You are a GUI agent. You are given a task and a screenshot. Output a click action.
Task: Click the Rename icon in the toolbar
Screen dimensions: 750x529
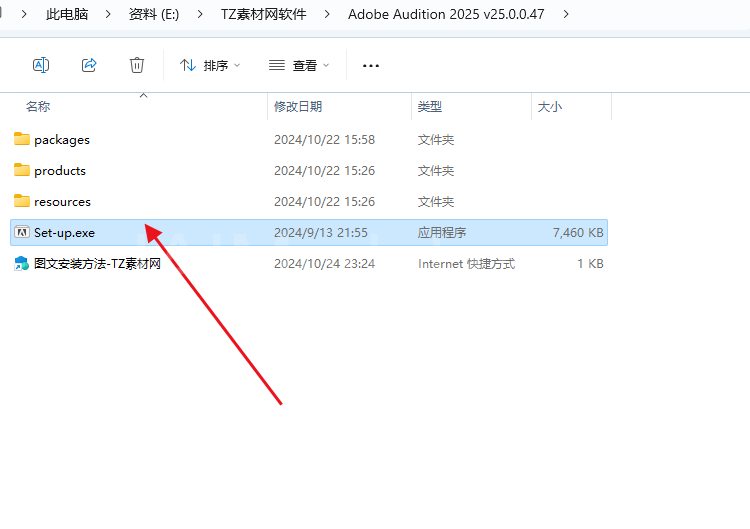[41, 65]
